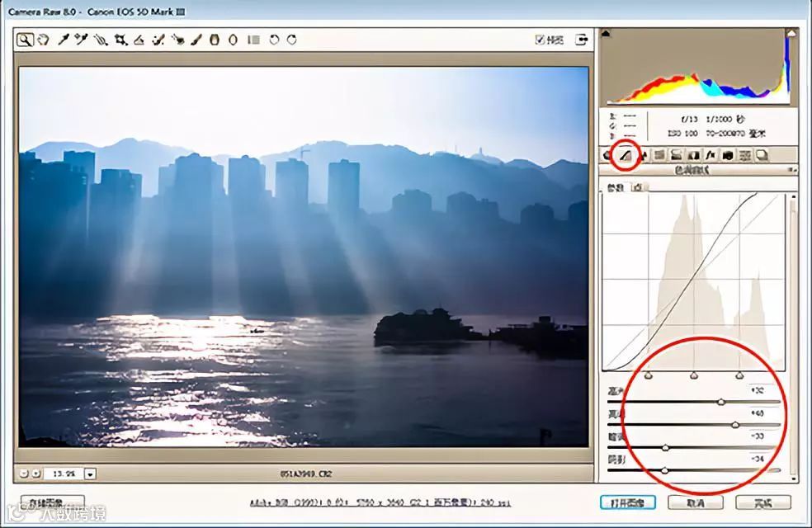Click the zoom level percentage field
Viewport: 812px width, 528px height.
tap(64, 473)
